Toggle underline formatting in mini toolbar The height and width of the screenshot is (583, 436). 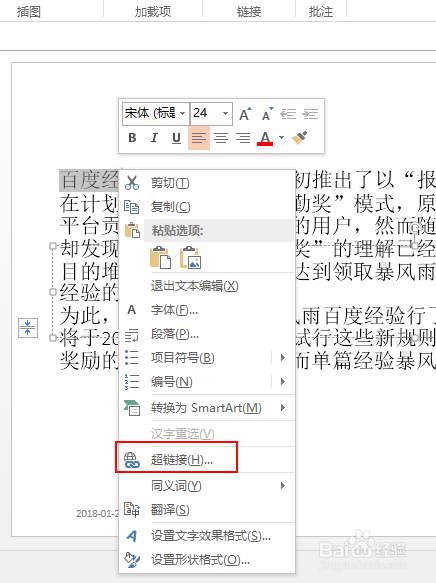point(176,138)
